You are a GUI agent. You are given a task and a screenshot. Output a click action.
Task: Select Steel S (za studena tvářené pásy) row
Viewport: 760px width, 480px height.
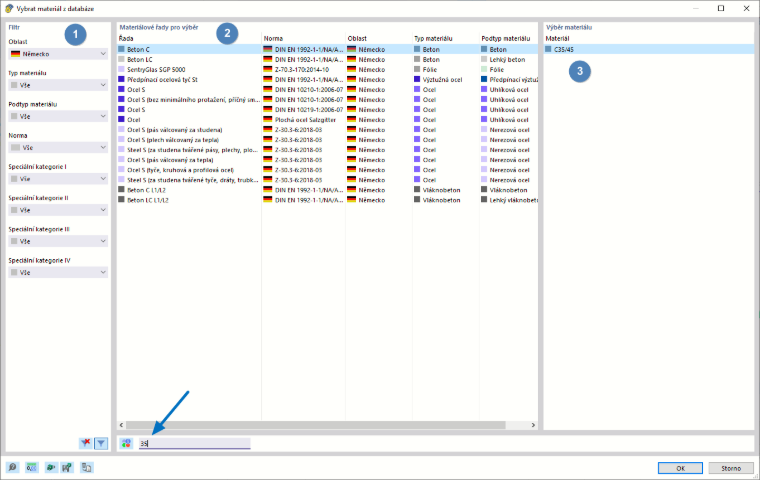click(328, 150)
